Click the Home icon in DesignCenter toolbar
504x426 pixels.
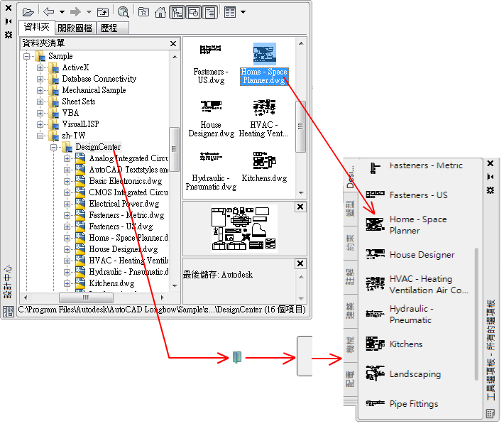(160, 12)
